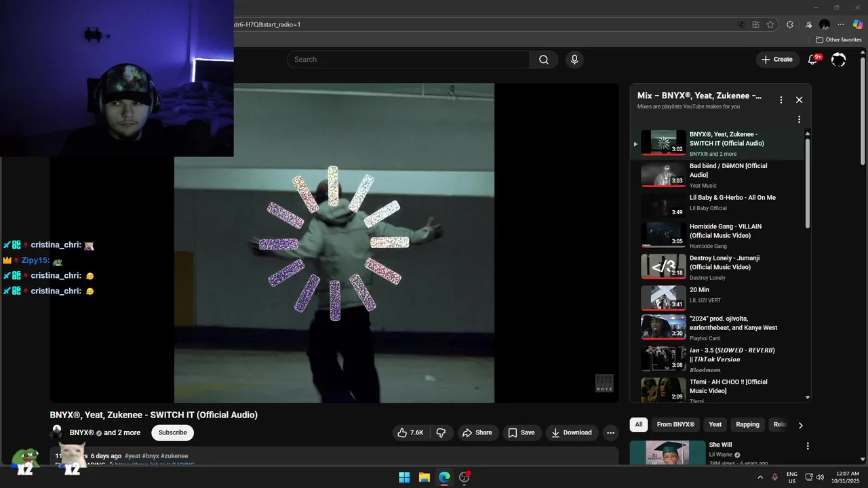Image resolution: width=868 pixels, height=488 pixels.
Task: Open the secondary playlist menu below header
Action: pos(799,119)
